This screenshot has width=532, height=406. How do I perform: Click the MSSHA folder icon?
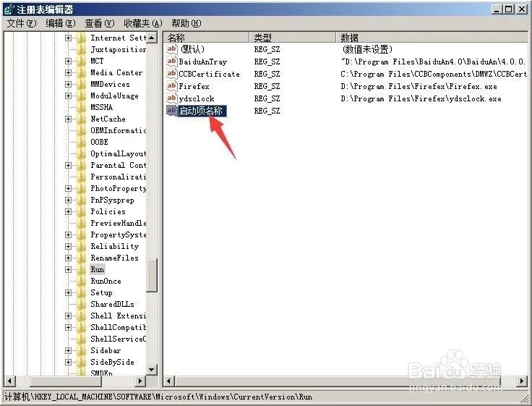coord(82,107)
